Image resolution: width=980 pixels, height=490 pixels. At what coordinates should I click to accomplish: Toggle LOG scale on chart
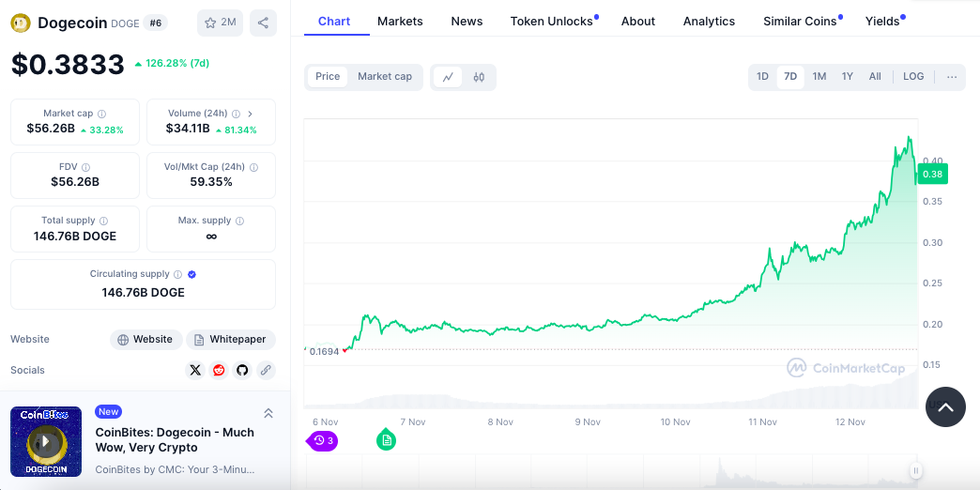tap(913, 77)
